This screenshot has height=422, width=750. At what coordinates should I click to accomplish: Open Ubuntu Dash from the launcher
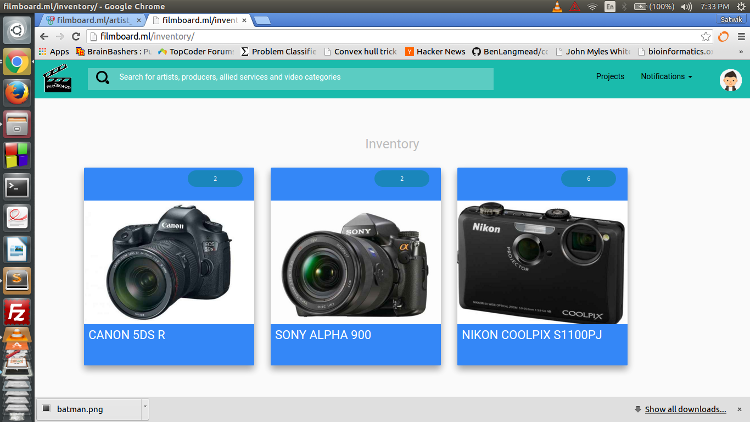pyautogui.click(x=17, y=30)
